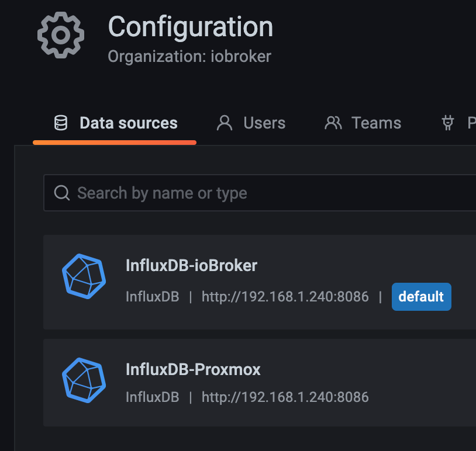The width and height of the screenshot is (476, 451).
Task: Focus the Search by name or type field
Action: pyautogui.click(x=260, y=193)
